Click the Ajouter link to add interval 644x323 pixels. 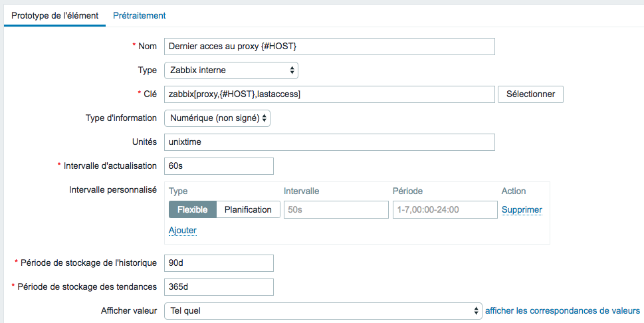[x=183, y=231]
